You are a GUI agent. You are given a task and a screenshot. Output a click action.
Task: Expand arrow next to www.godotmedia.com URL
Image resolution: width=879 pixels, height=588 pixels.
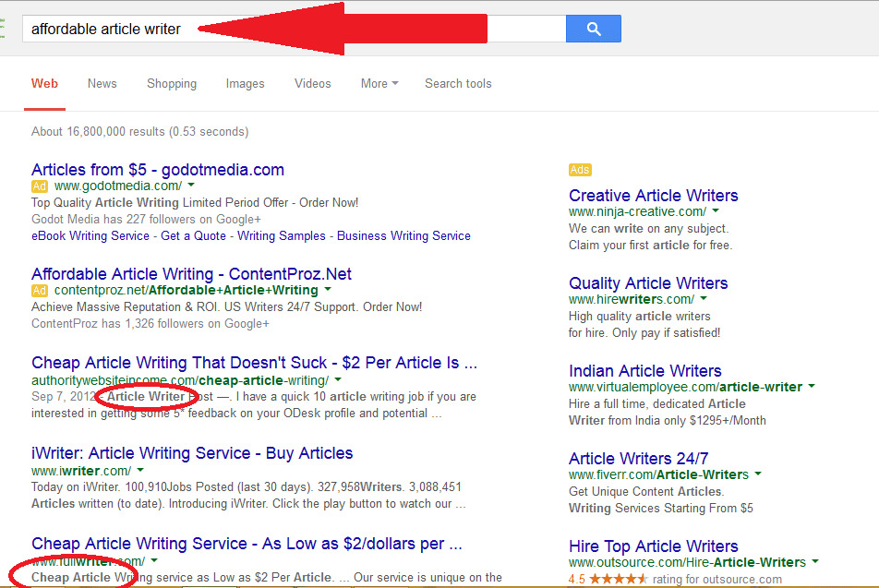tap(191, 185)
